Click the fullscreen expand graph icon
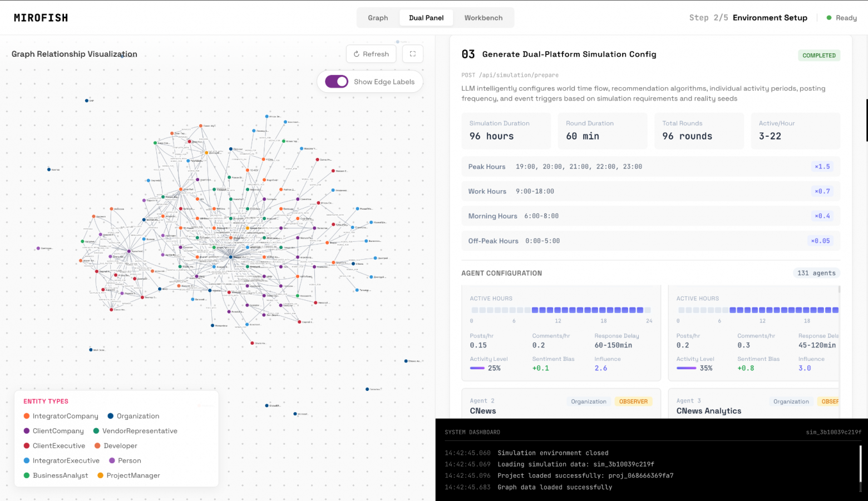The width and height of the screenshot is (868, 501). [412, 54]
